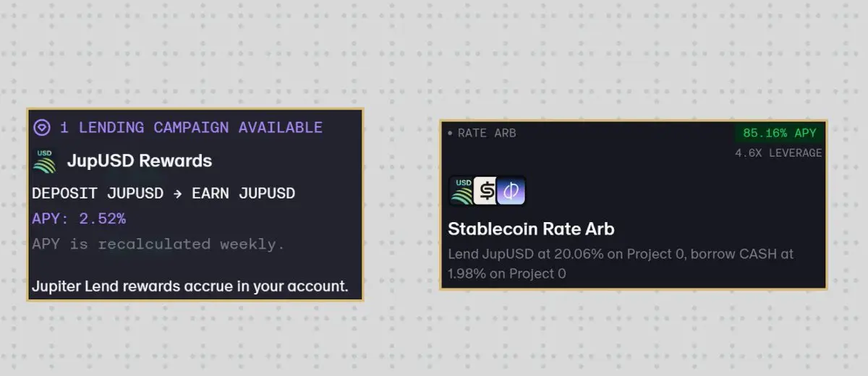Click the JupUSD token logo beside Rewards

pyautogui.click(x=44, y=161)
